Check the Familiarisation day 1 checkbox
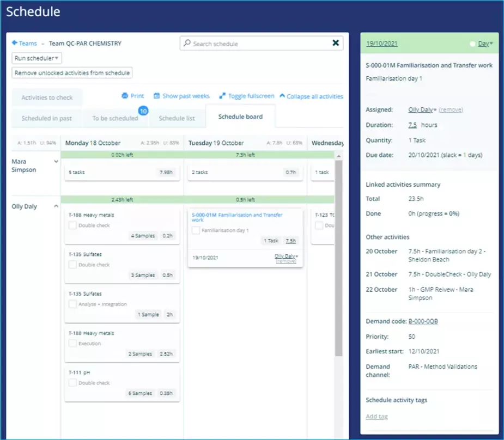This screenshot has width=504, height=440. tap(196, 230)
